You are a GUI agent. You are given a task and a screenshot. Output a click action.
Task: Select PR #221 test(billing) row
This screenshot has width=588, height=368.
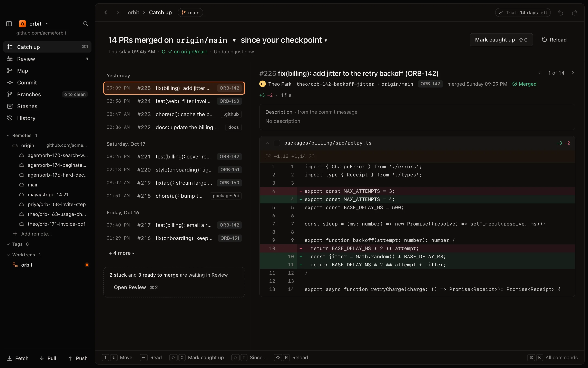pyautogui.click(x=174, y=157)
